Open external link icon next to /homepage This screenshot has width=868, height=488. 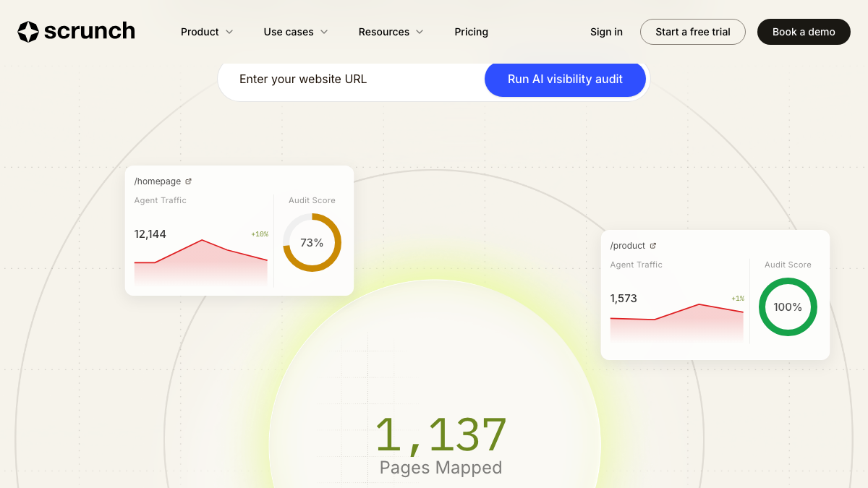pos(189,181)
